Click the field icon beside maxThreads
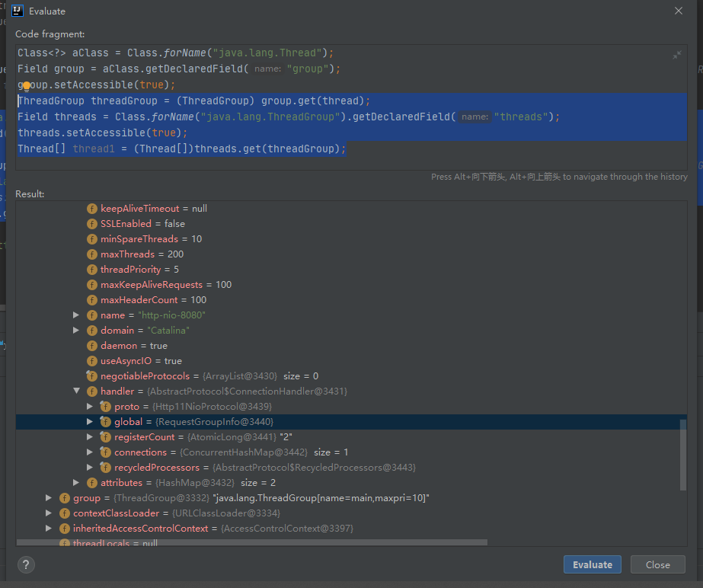The height and width of the screenshot is (588, 703). click(92, 254)
